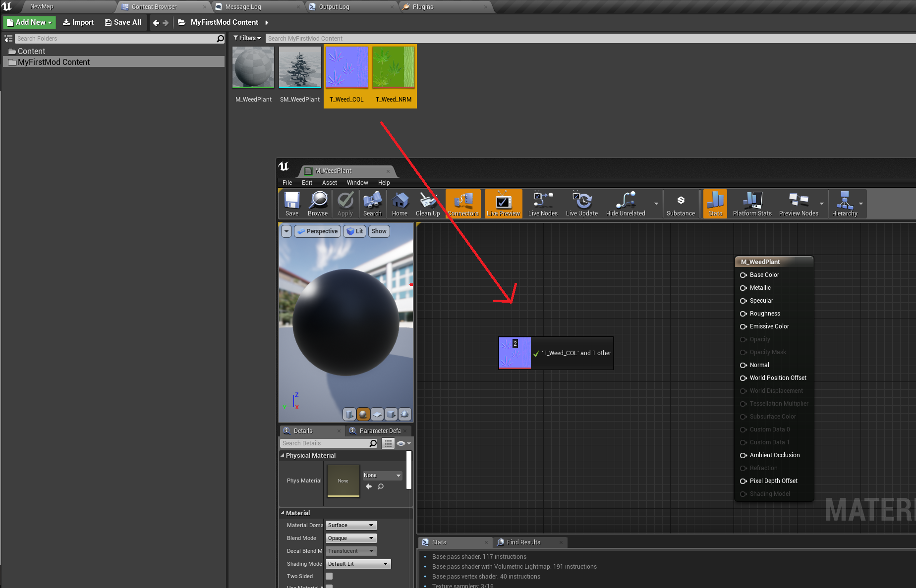Click the Import button

78,22
